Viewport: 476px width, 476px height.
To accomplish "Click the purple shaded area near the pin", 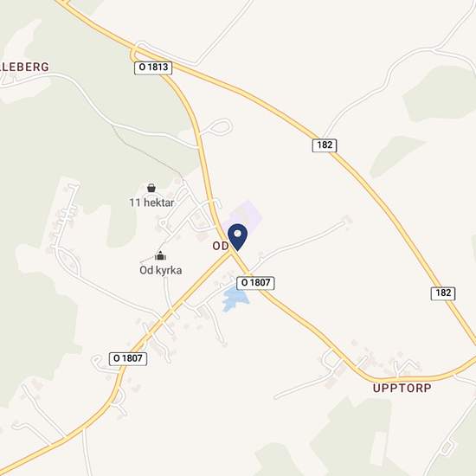I will [x=247, y=215].
